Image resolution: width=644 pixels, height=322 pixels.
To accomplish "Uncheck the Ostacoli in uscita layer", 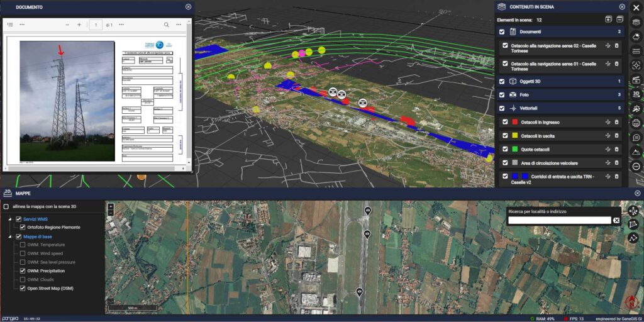I will (502, 136).
